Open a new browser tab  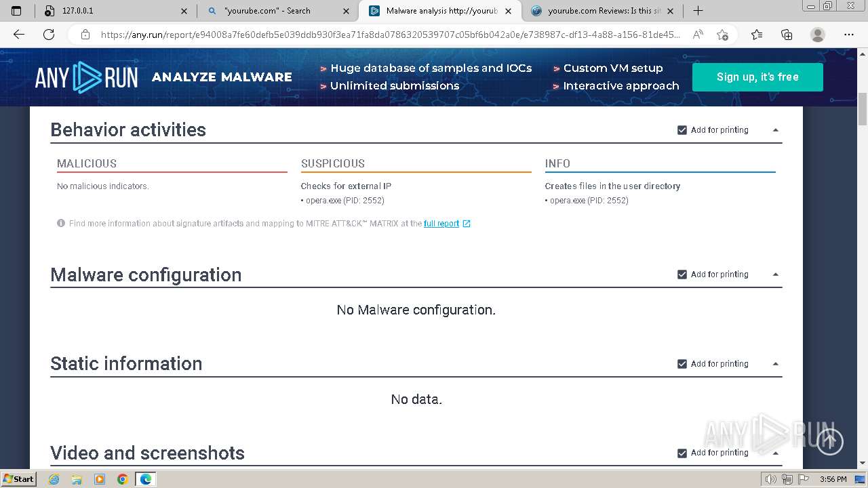698,11
